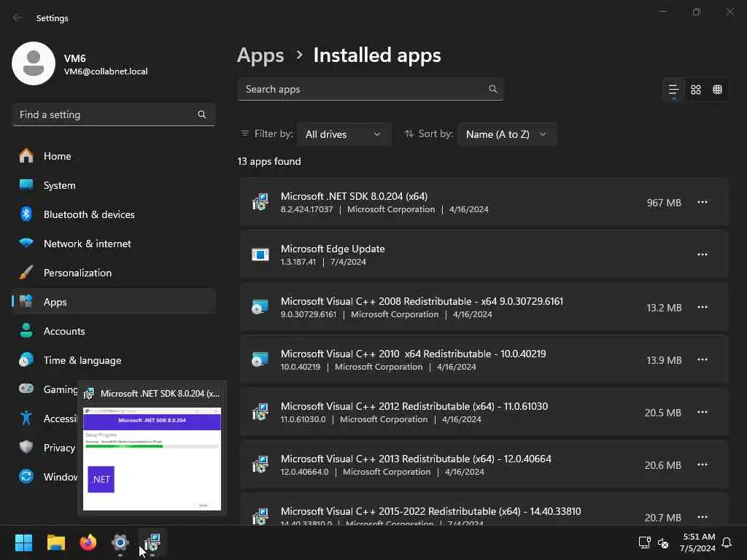Click the Visual C++ 2010 Redistributable app icon
The image size is (747, 560).
260,359
